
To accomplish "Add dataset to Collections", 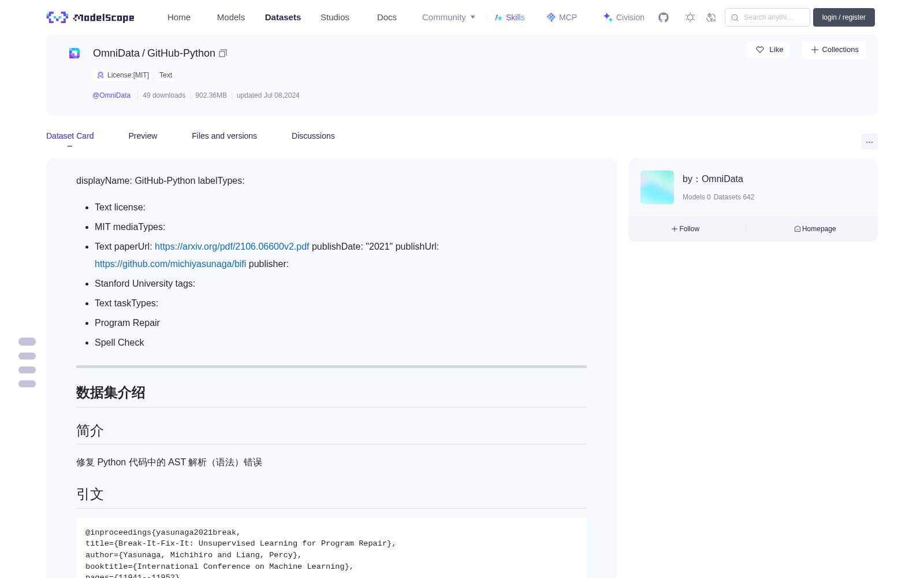I will point(834,50).
